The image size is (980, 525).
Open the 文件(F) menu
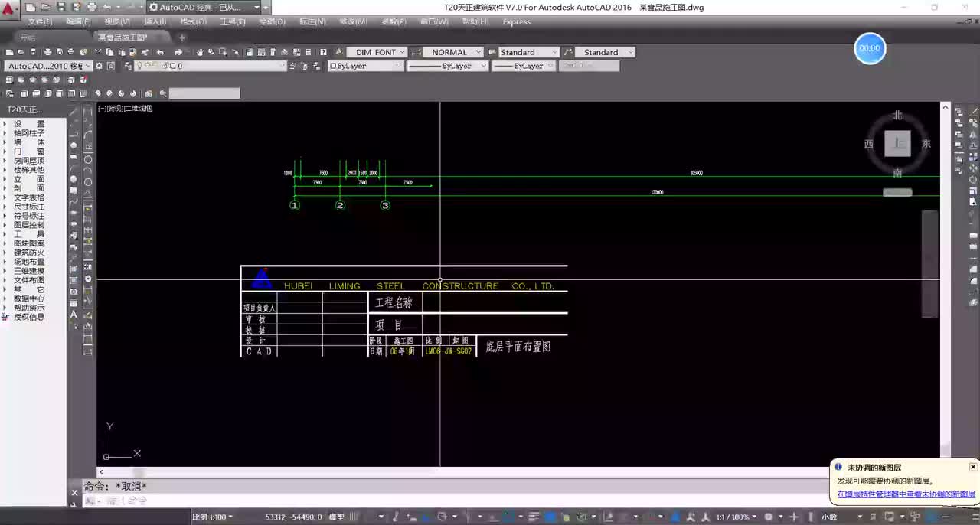[x=40, y=21]
